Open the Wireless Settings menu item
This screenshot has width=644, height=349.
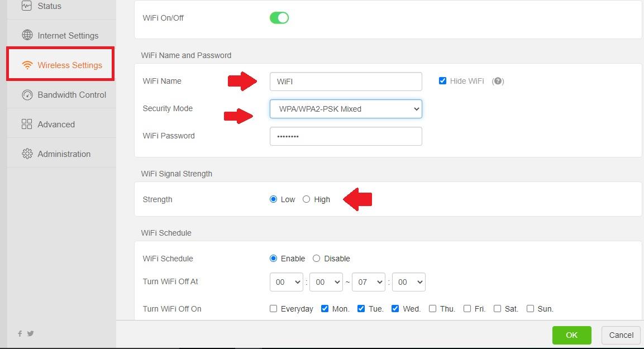coord(60,64)
